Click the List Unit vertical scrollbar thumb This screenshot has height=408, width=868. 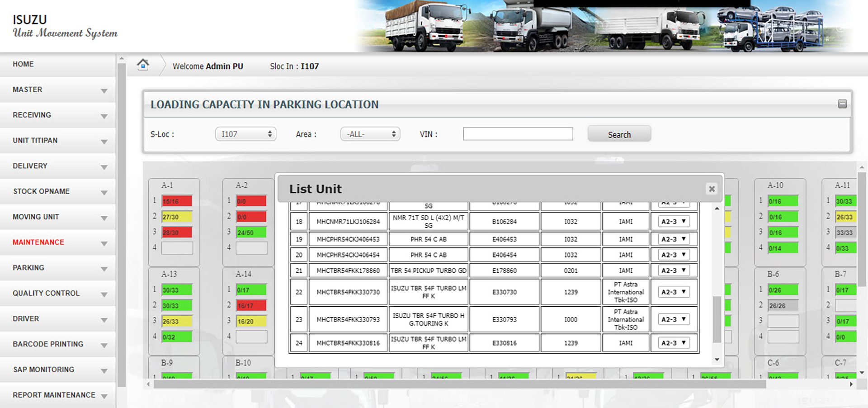tap(717, 319)
